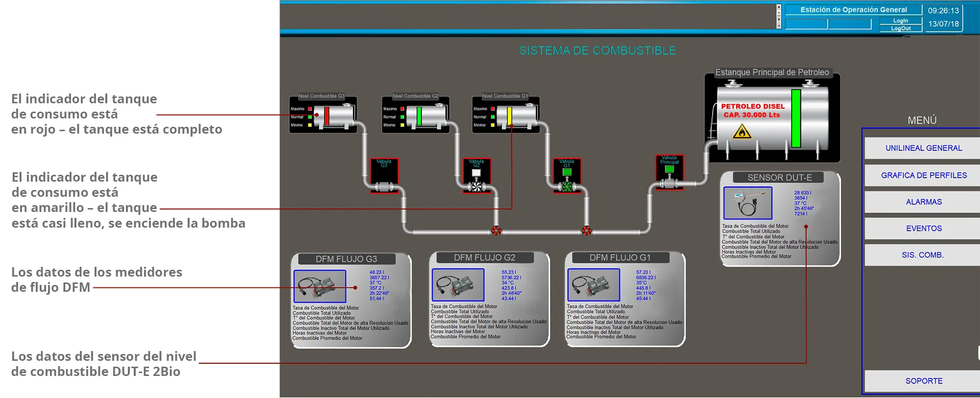Open the DFM FLUJO G1 flow meter image
980x398 pixels.
click(x=593, y=285)
